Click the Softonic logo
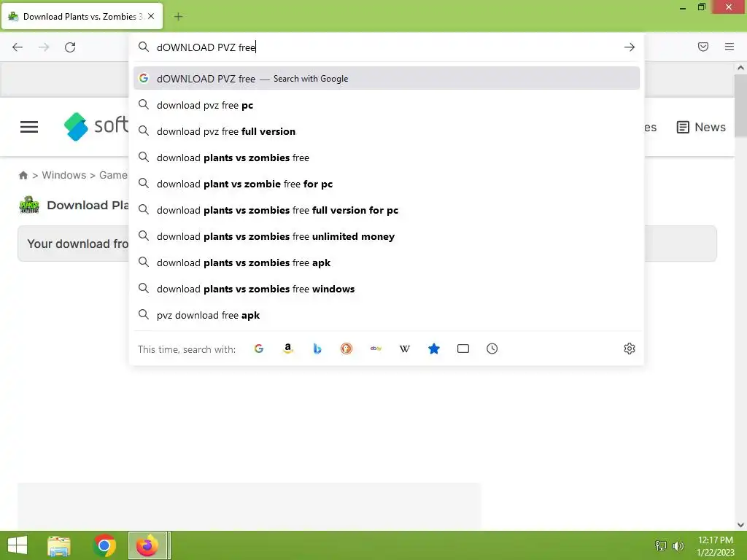The image size is (747, 560). click(96, 126)
